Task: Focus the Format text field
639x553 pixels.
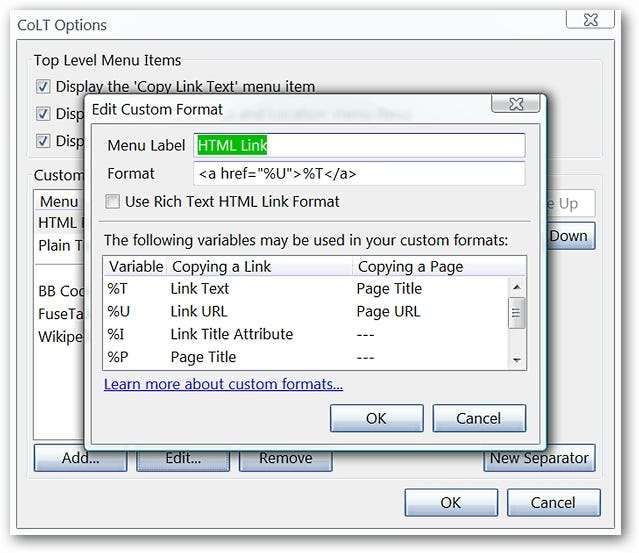Action: click(359, 173)
